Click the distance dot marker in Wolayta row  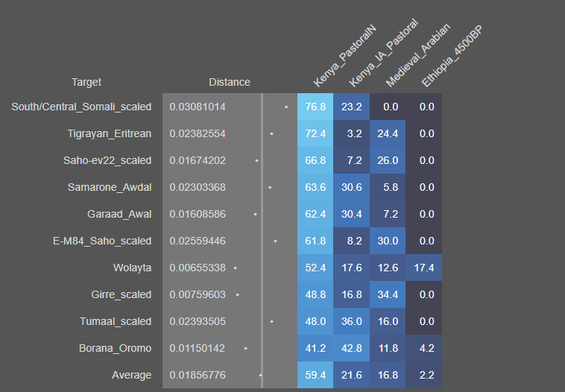(x=236, y=268)
